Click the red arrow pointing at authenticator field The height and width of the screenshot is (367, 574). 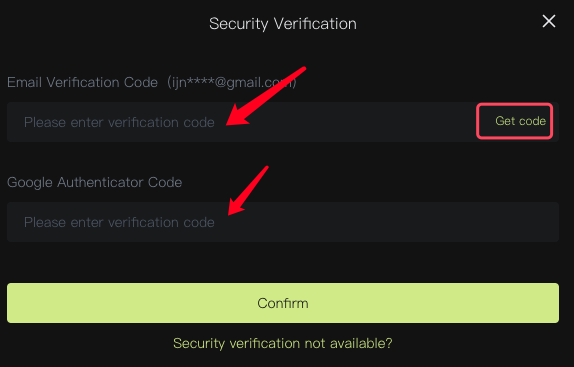(x=248, y=191)
